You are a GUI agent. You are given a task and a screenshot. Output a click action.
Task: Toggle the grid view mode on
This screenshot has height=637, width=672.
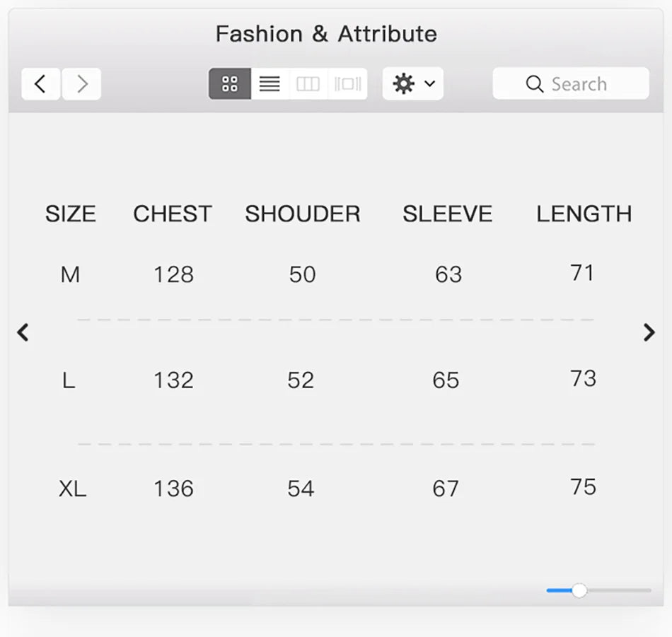tap(228, 83)
